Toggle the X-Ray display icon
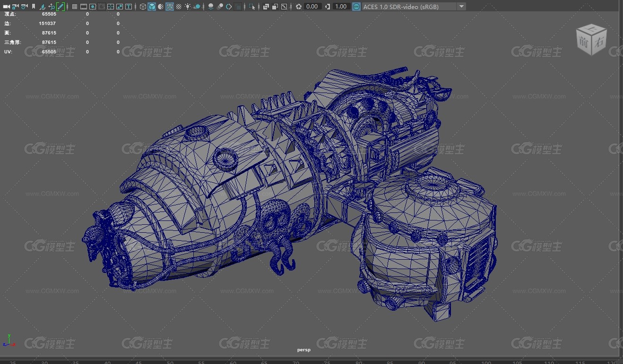Screen dimensions: 623x364 coord(266,7)
